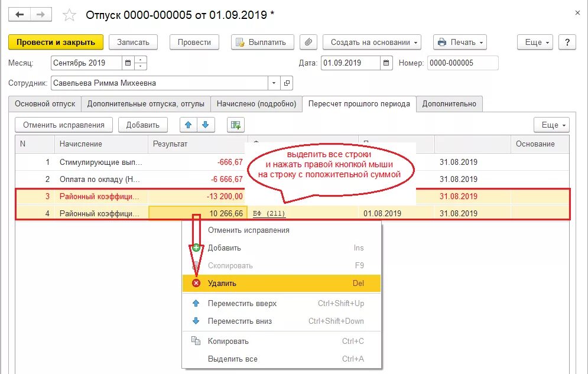The width and height of the screenshot is (588, 374).
Task: Choose Копировать in the context menu
Action: tap(281, 341)
